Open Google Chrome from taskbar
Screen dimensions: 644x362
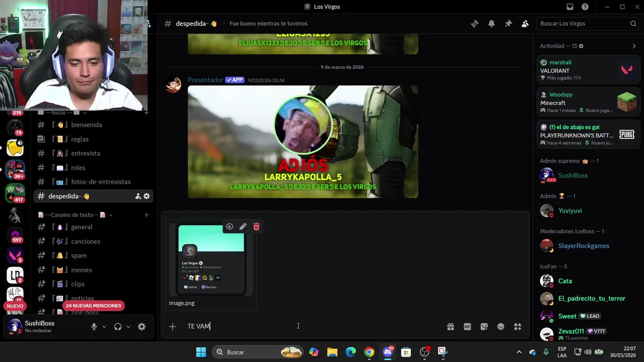tap(369, 352)
